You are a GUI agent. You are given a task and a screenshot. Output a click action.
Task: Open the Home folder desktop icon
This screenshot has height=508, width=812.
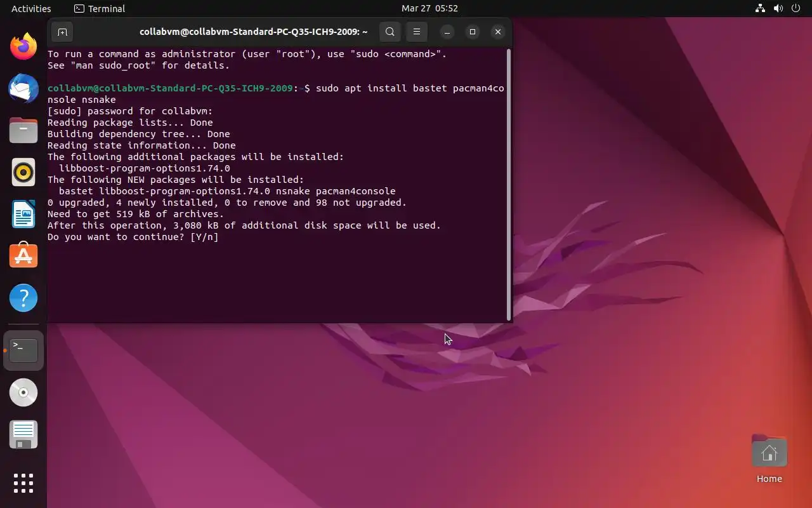tap(769, 459)
